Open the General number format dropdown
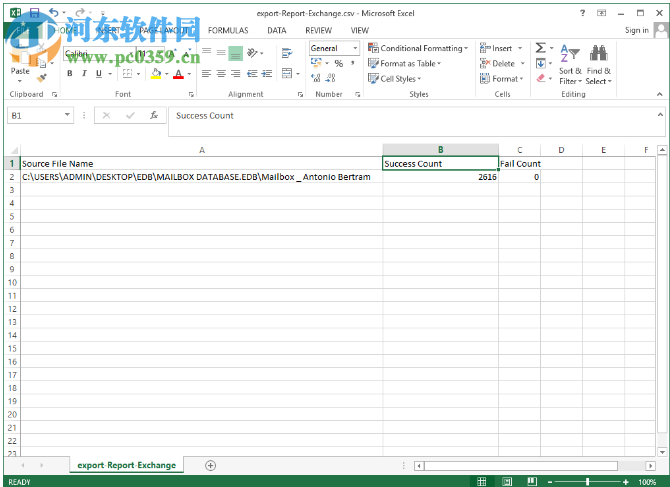 pos(355,48)
